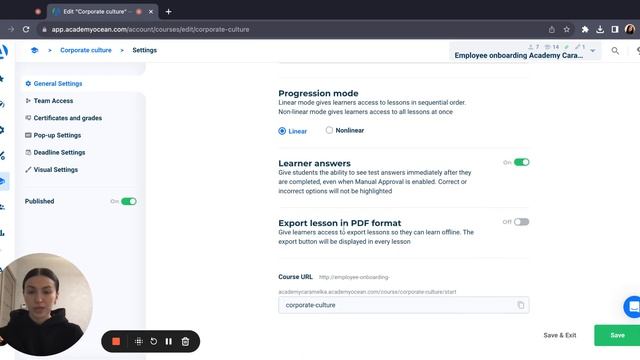640x360 pixels.
Task: Copy the course URL with the copy icon
Action: 520,305
